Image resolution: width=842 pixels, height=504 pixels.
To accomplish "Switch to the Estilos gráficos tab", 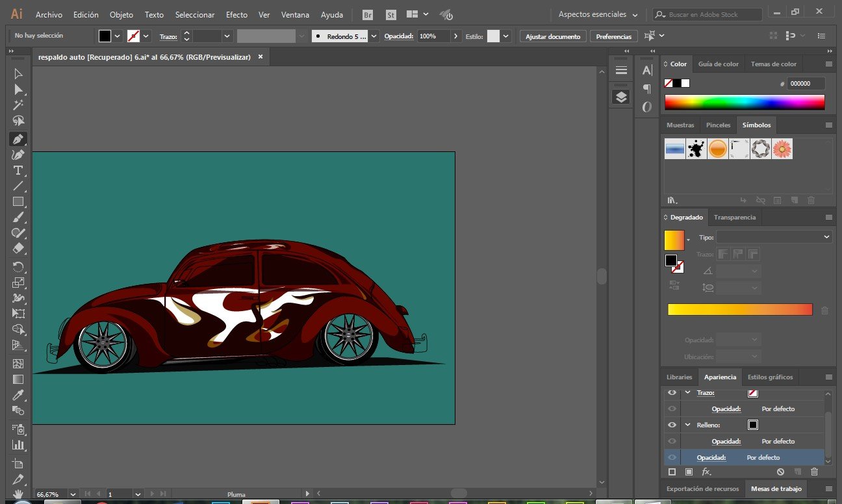I will [x=770, y=377].
